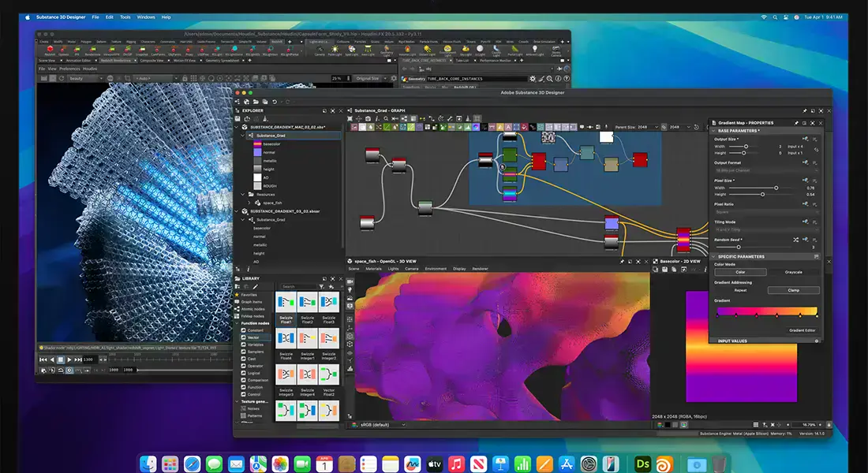Click the save icon in 2D view toolbar
Image resolution: width=868 pixels, height=473 pixels.
[665, 270]
